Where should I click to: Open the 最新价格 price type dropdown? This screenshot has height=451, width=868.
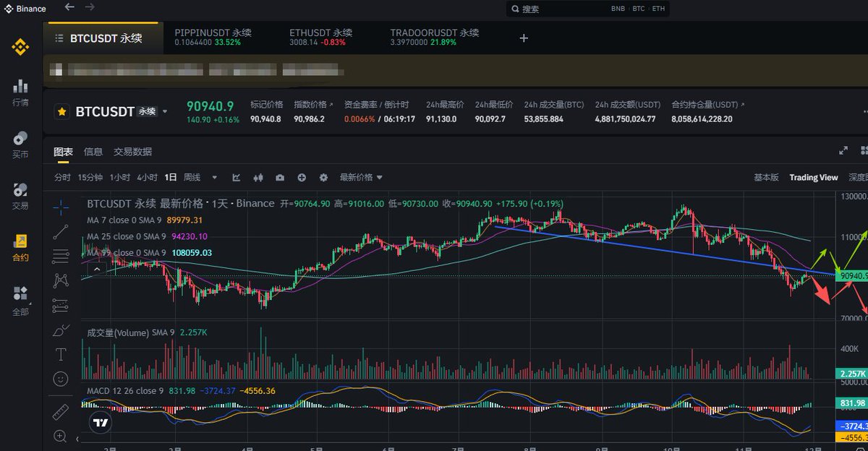point(361,178)
